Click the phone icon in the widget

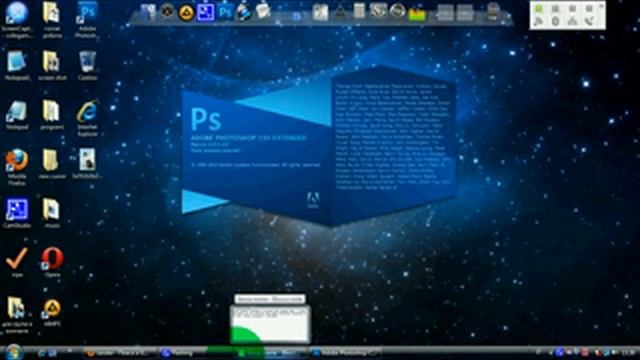[589, 21]
